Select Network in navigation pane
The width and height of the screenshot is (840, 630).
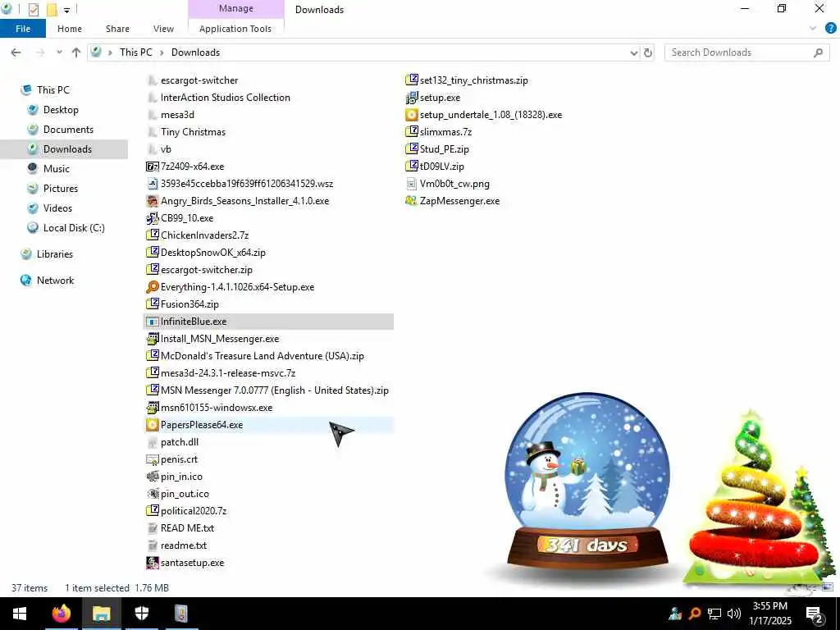point(55,281)
